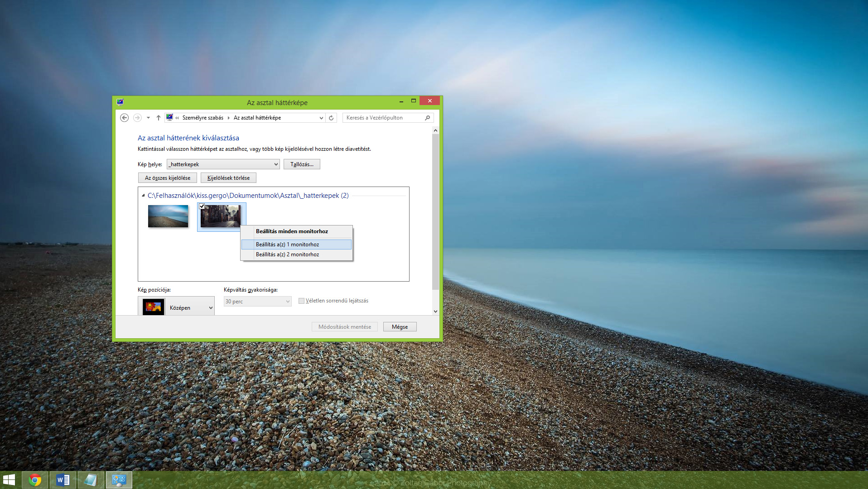Click the search magnifier icon
This screenshot has height=489, width=868.
point(427,118)
